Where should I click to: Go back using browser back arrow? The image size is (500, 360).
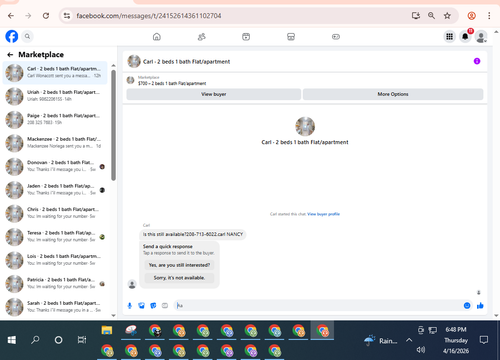coord(11,16)
